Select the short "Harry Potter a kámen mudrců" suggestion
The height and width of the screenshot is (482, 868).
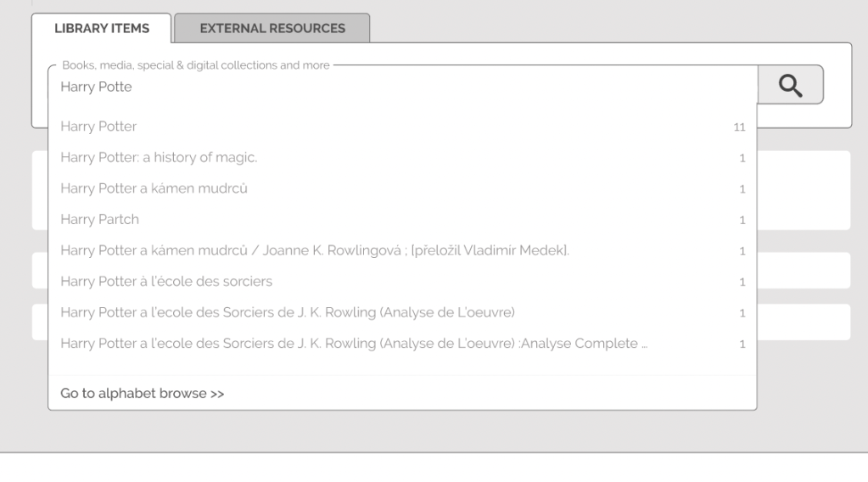click(x=154, y=188)
